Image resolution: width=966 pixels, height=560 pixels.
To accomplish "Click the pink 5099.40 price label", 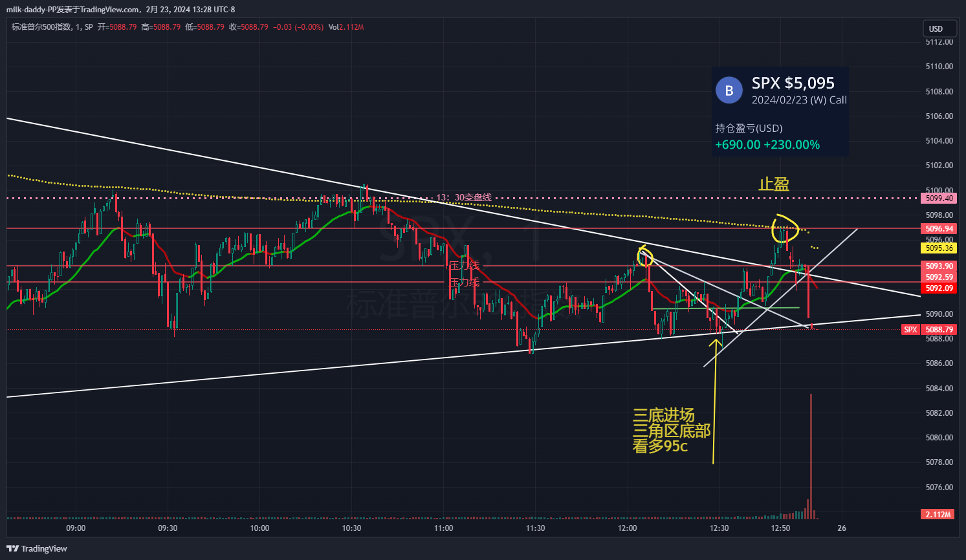I will pyautogui.click(x=939, y=199).
